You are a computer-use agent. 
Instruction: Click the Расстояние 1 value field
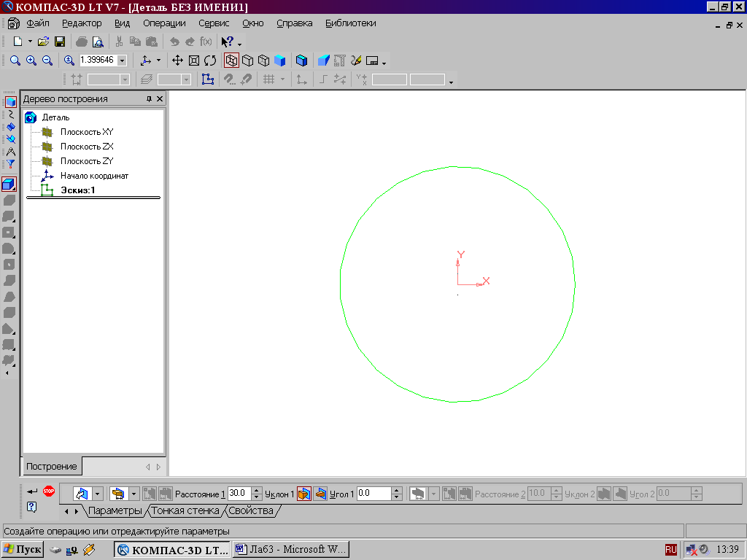(x=239, y=494)
